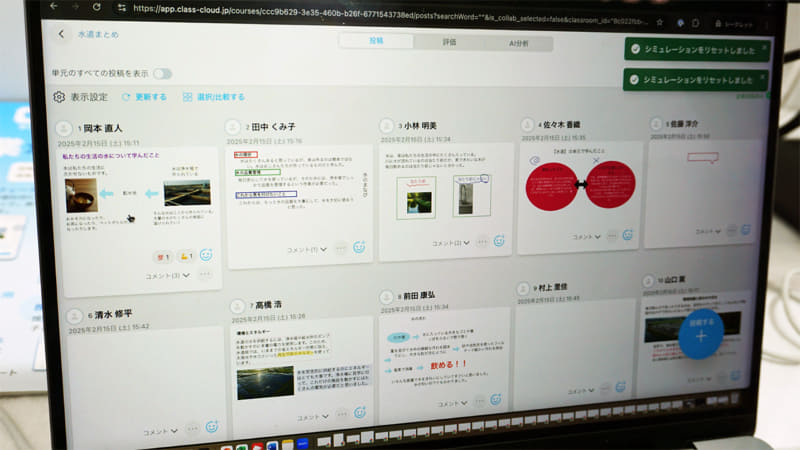This screenshot has height=450, width=800.
Task: Add emoji reaction on 高橋 浩's post
Action: click(x=360, y=412)
